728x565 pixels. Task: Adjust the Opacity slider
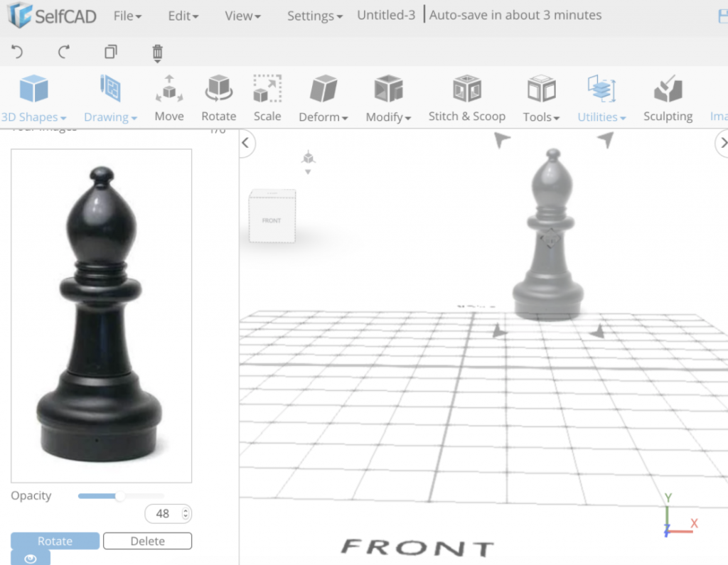click(x=121, y=496)
